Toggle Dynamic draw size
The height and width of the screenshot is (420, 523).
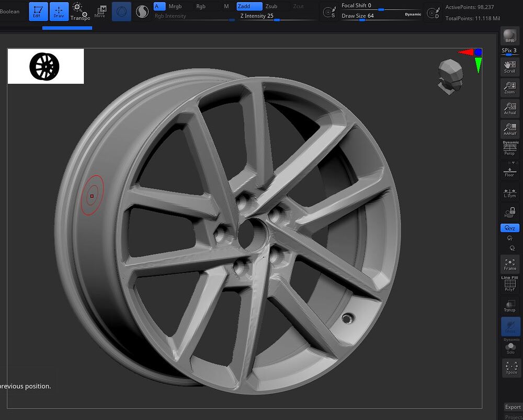[413, 14]
